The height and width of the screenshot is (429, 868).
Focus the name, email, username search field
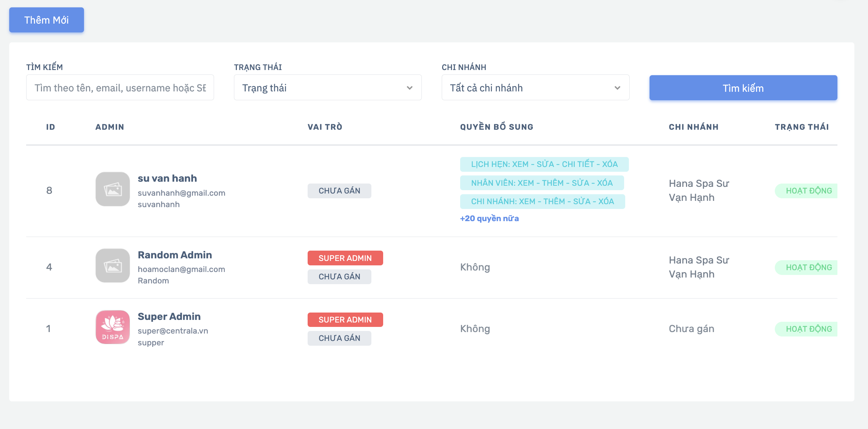120,88
